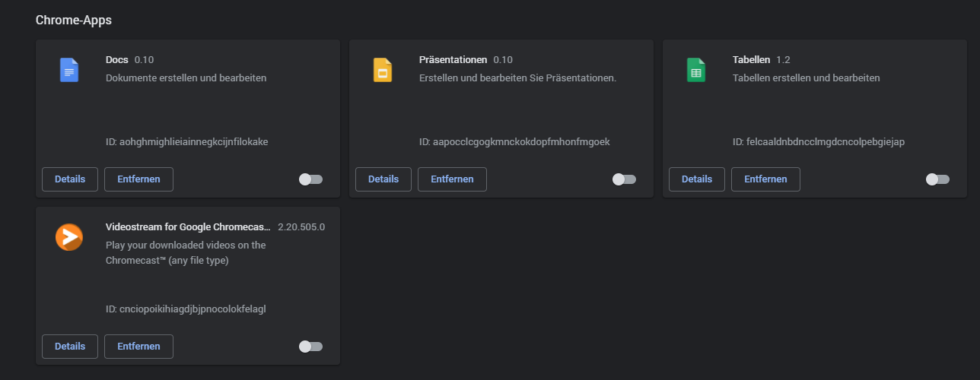Click Entfernen on the Präsentationen card
The width and height of the screenshot is (980, 380).
click(452, 179)
